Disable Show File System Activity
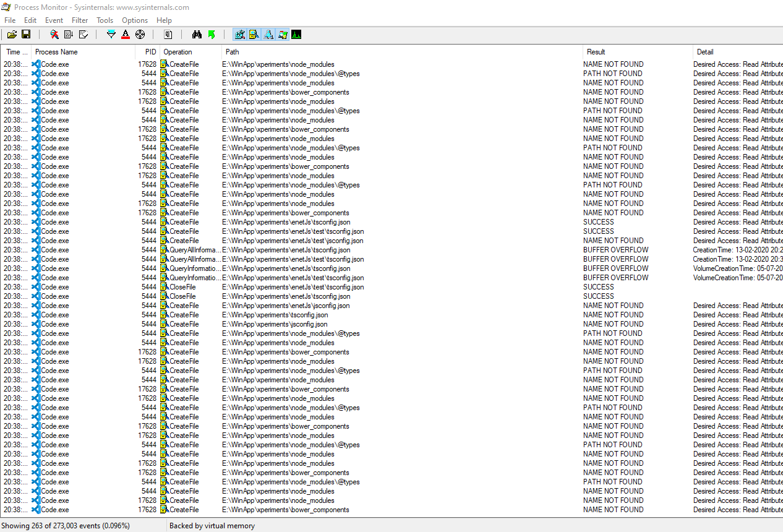 (x=254, y=34)
